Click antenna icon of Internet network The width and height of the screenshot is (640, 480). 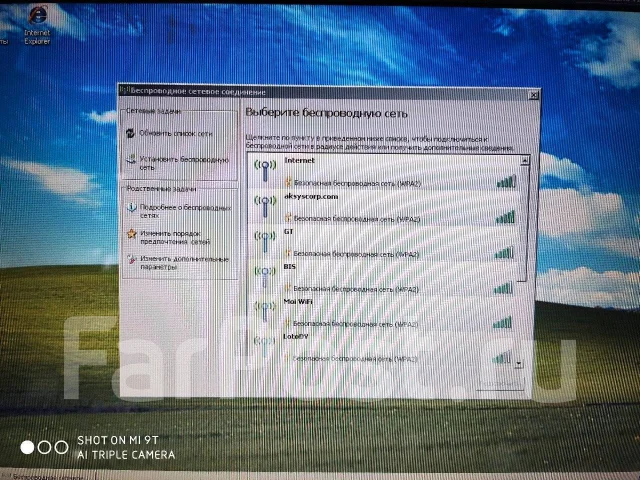coord(265,170)
